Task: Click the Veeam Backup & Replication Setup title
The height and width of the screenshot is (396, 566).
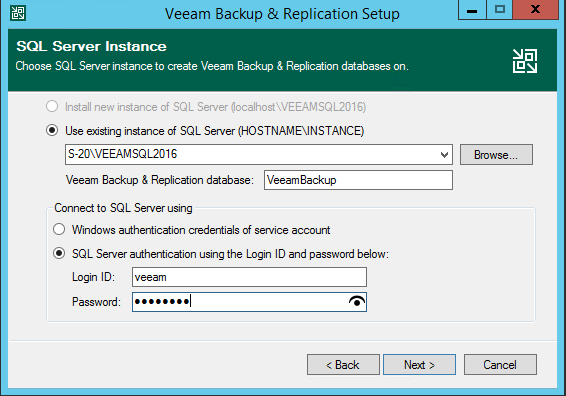Action: click(282, 14)
